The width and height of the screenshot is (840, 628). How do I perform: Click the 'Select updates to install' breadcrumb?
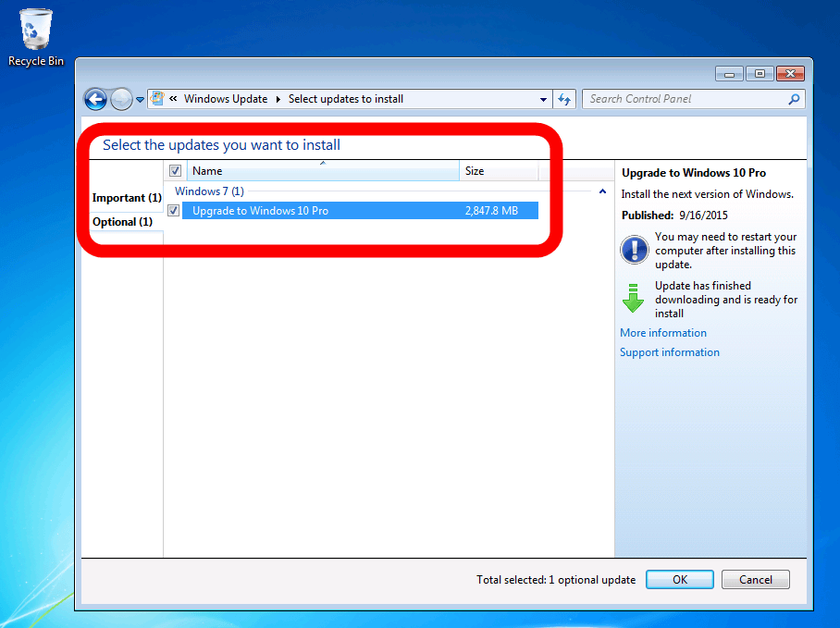point(346,99)
